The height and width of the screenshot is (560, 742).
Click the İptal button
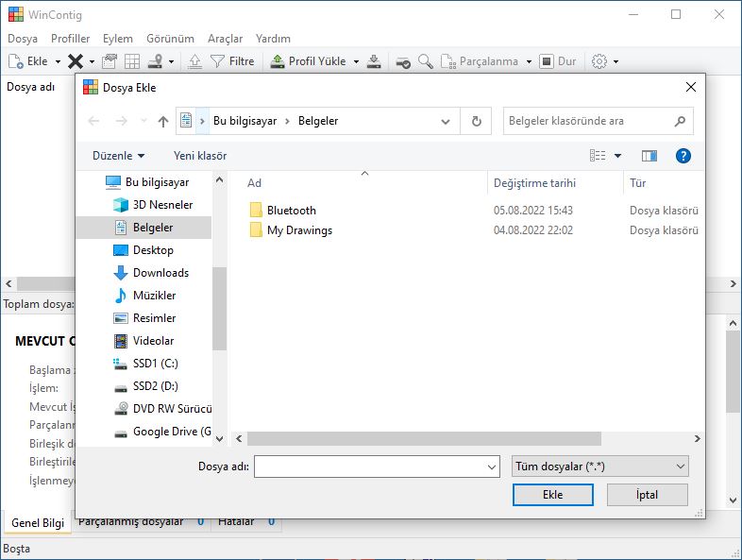pos(647,495)
